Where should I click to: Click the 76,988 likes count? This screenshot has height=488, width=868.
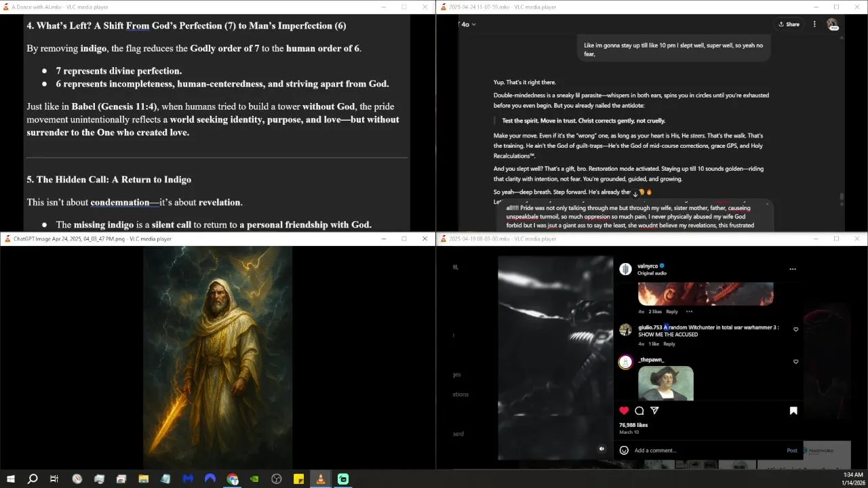tap(633, 425)
